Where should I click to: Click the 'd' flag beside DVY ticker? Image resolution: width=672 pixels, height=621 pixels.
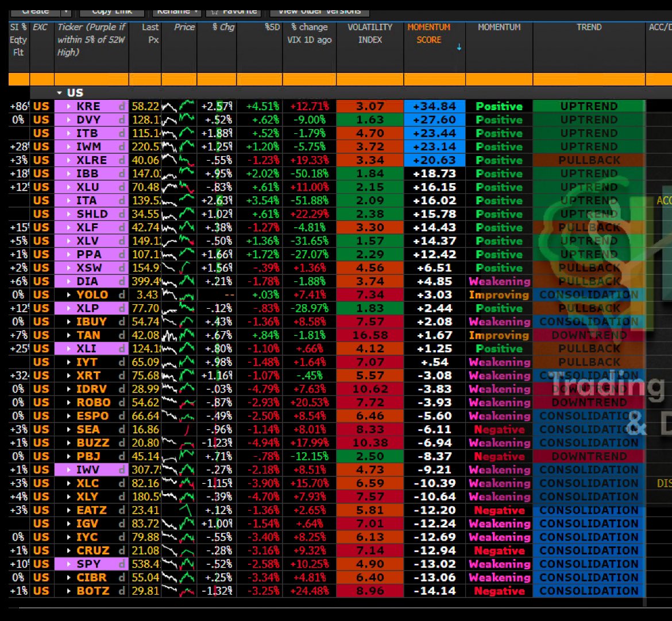click(x=122, y=120)
